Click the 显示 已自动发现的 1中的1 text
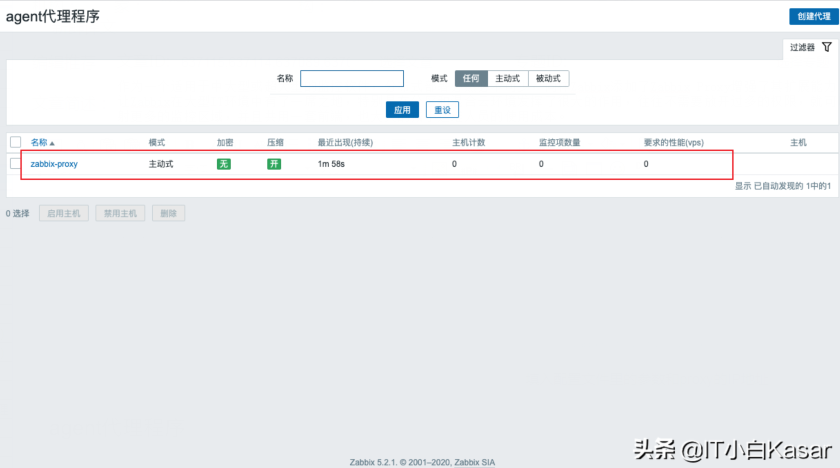The width and height of the screenshot is (840, 468). [x=783, y=186]
